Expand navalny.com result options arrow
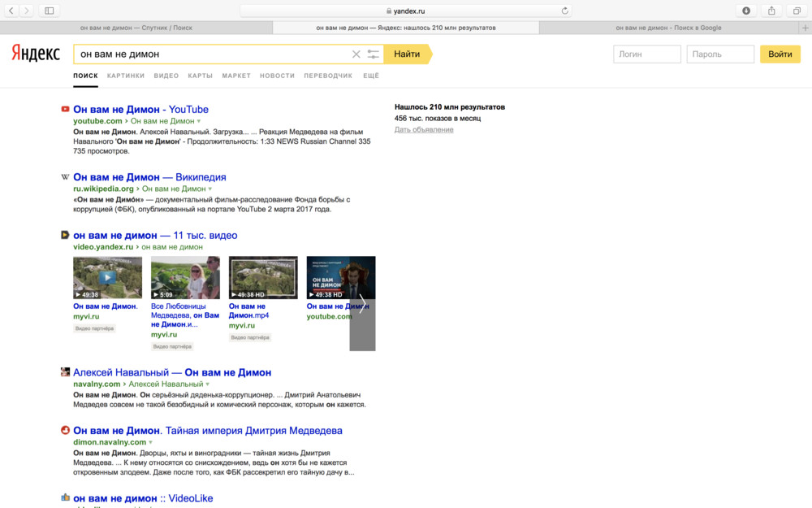This screenshot has height=508, width=812. coord(208,384)
